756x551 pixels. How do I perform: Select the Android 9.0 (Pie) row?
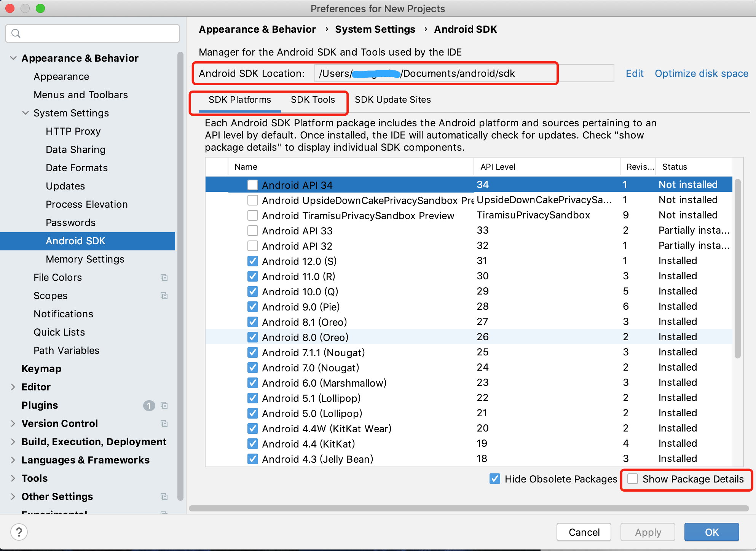[469, 307]
